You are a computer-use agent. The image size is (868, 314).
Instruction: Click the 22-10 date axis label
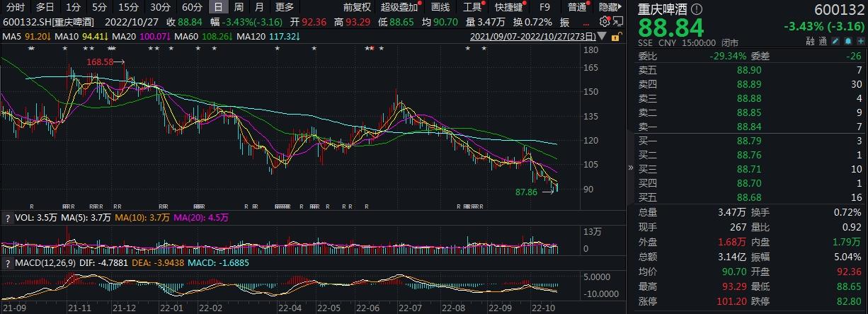click(x=545, y=308)
